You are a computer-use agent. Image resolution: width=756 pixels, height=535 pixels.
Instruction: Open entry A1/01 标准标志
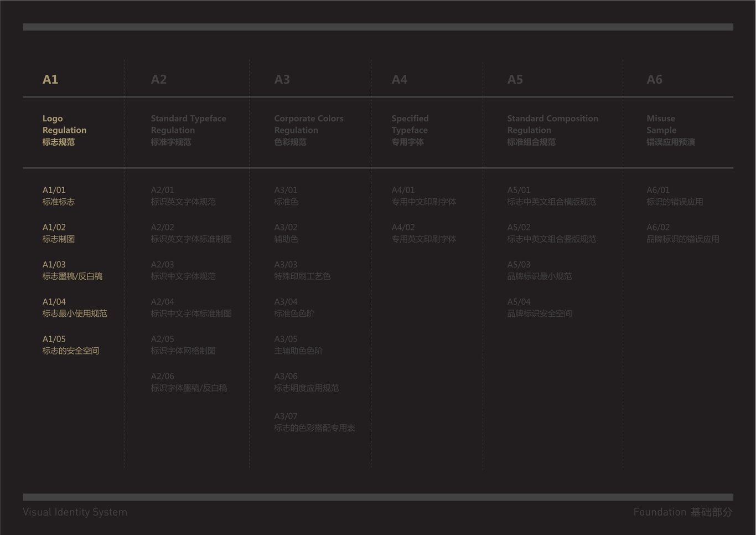[x=59, y=196]
